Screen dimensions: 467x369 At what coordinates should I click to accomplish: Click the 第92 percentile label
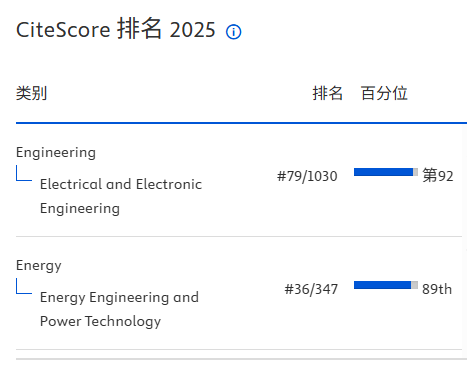click(438, 176)
